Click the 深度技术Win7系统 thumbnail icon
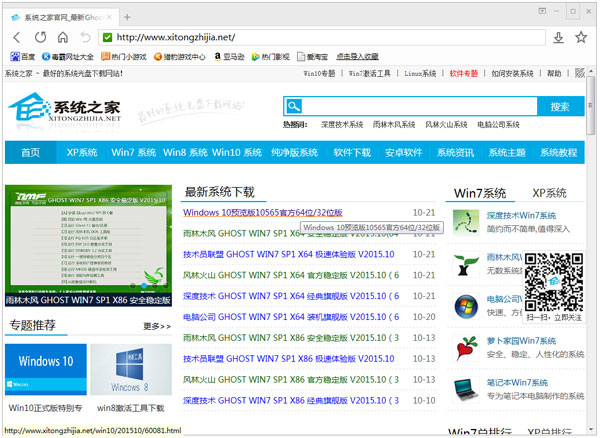This screenshot has height=438, width=600. point(466,222)
